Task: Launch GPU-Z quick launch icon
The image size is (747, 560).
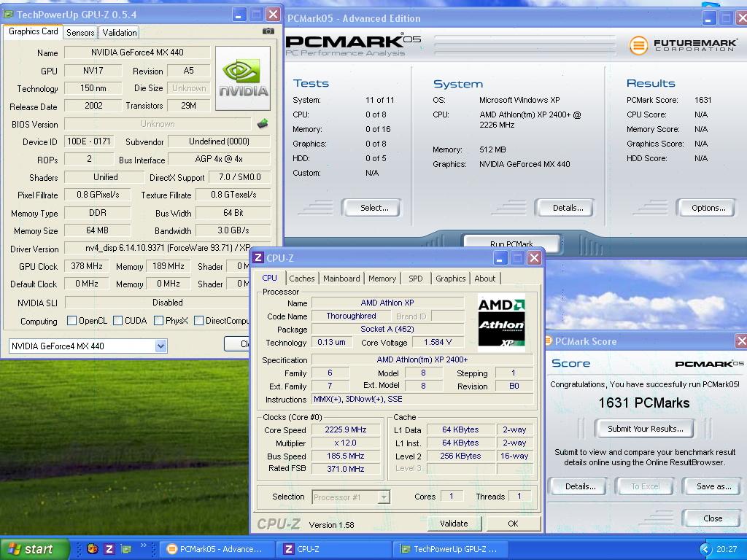Action: tap(125, 549)
